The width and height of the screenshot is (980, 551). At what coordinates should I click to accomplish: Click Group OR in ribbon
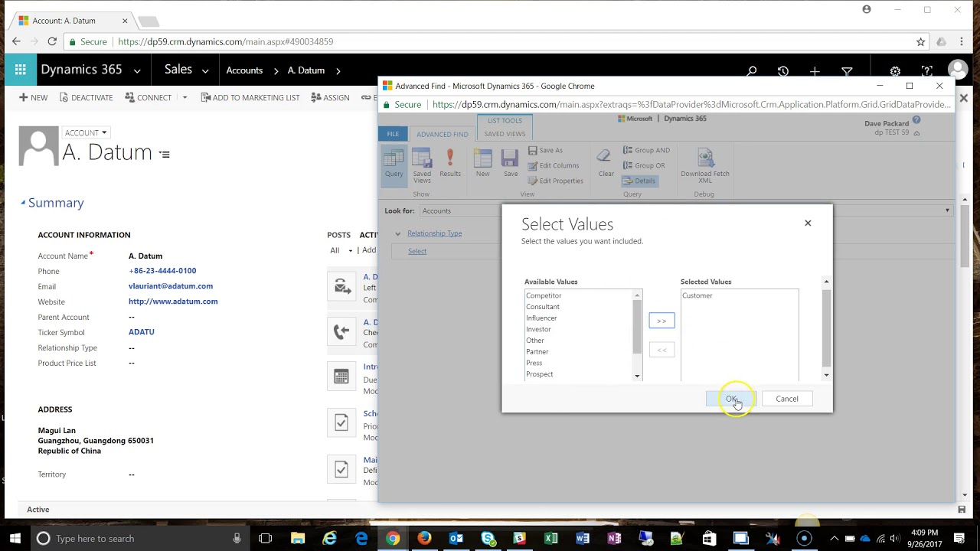pos(643,165)
